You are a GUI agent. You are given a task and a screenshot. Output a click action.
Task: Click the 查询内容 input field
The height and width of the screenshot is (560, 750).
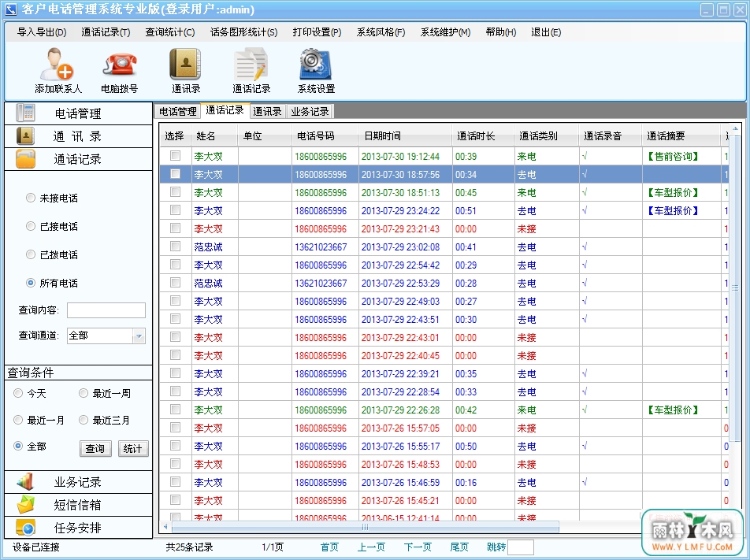point(106,310)
